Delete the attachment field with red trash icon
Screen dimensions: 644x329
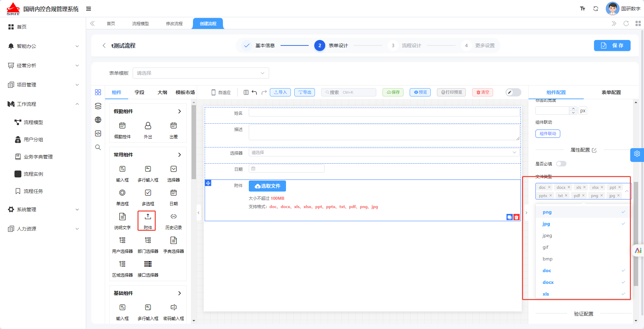(516, 217)
